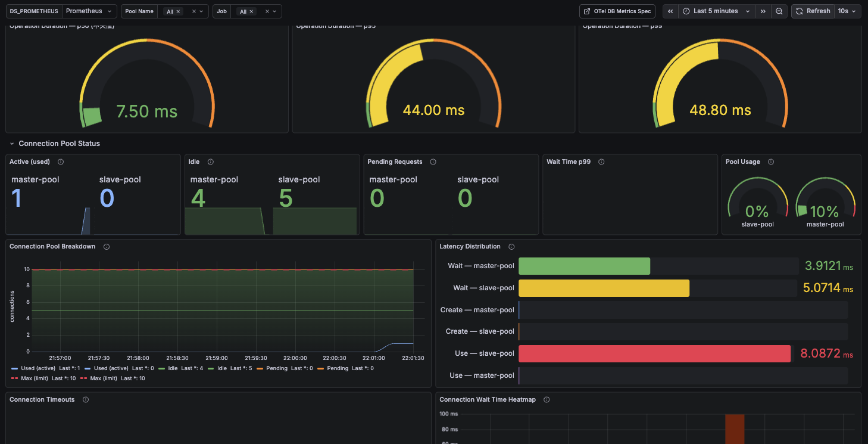Click the Refresh button

click(x=813, y=11)
